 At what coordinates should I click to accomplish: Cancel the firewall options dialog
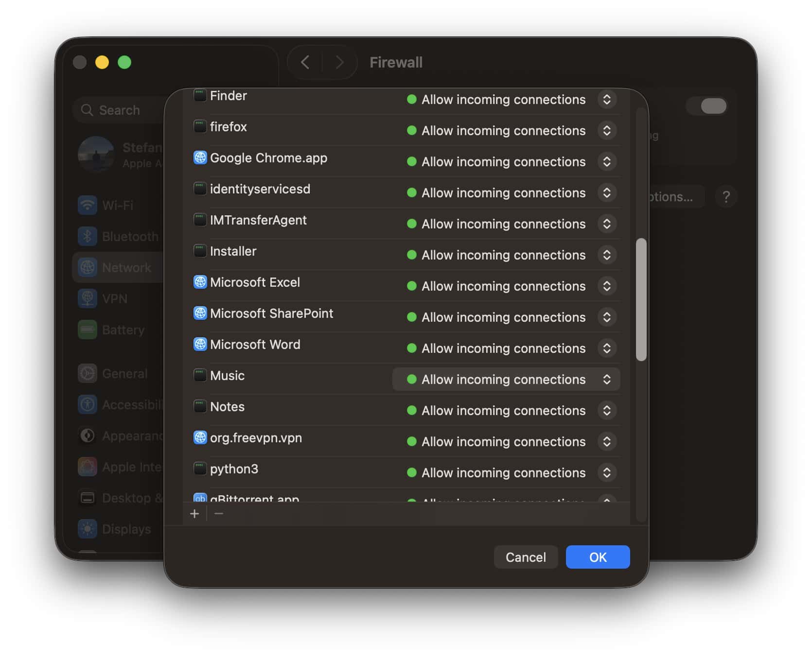[526, 557]
